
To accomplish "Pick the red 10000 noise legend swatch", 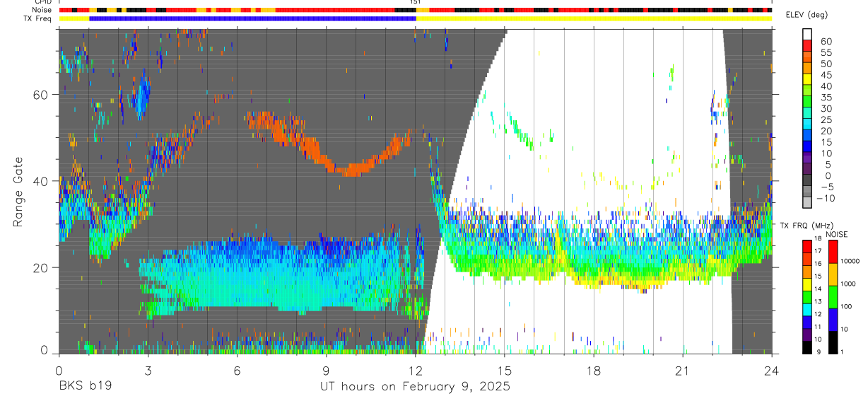I will pyautogui.click(x=833, y=252).
